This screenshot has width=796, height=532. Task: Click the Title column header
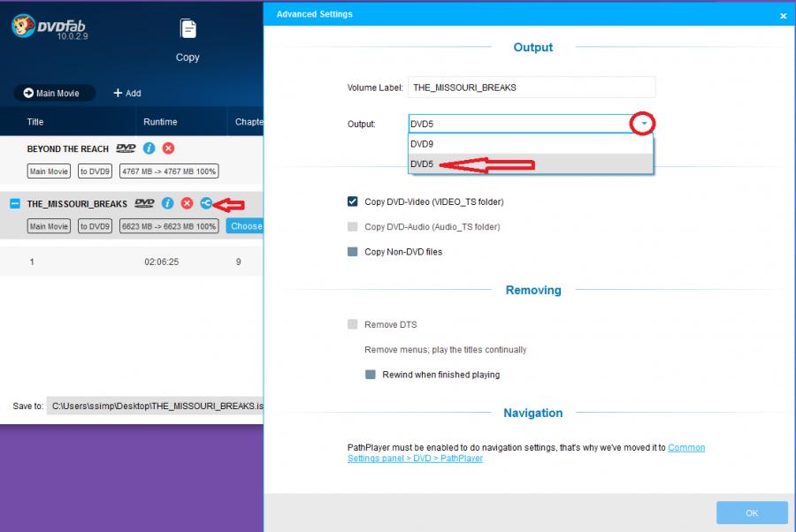coord(35,122)
